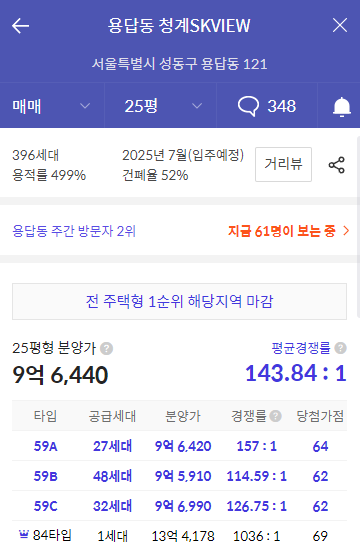Tap the notification bell icon
The width and height of the screenshot is (360, 557).
tap(342, 107)
